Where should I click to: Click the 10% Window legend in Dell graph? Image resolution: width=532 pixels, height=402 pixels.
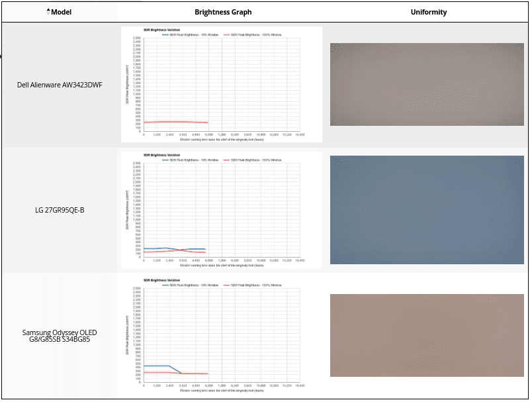click(x=191, y=35)
